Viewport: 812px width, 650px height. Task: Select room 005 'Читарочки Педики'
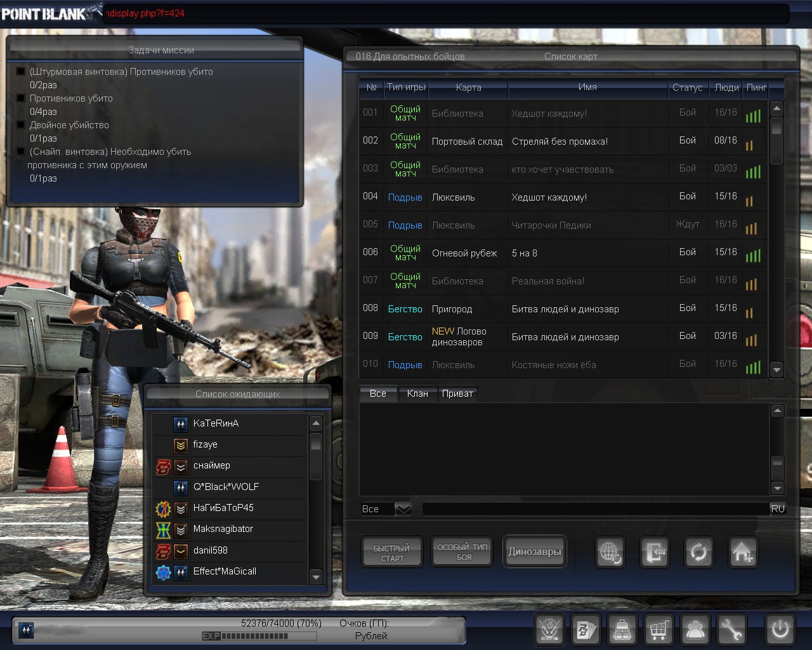563,225
